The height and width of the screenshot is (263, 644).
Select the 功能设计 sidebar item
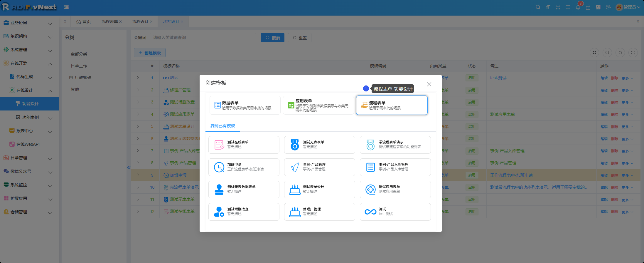pyautogui.click(x=29, y=104)
